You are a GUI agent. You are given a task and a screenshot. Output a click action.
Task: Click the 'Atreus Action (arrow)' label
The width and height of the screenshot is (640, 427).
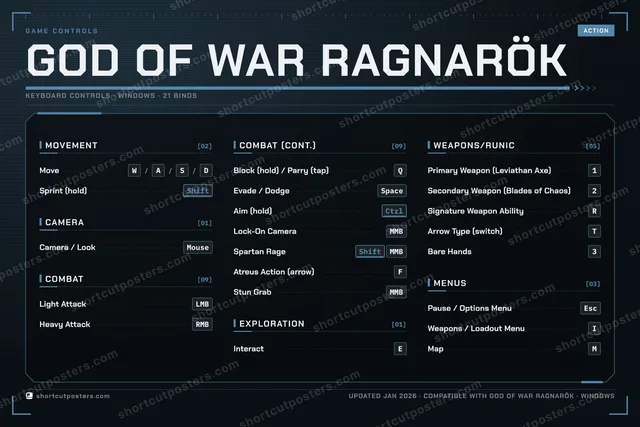pos(274,272)
